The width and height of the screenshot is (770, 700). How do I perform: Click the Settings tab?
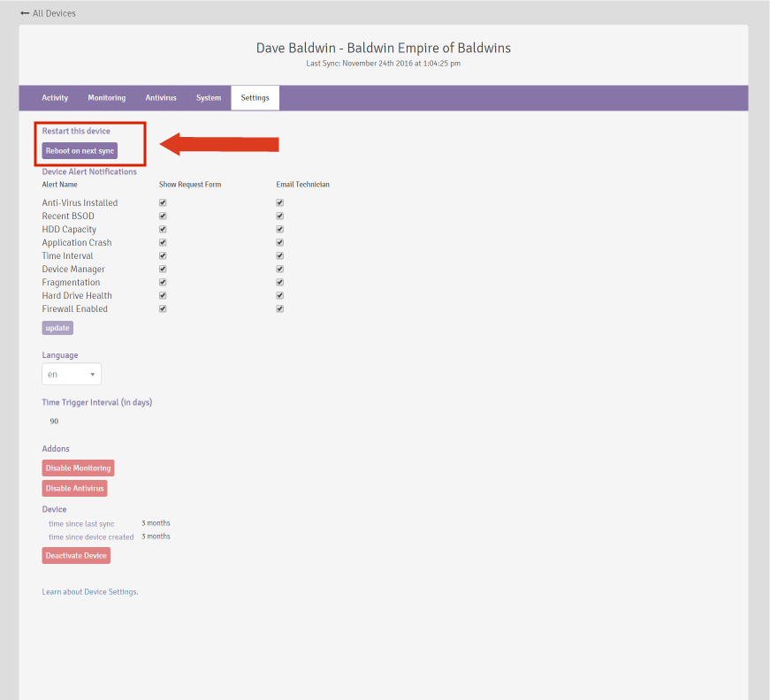point(255,98)
